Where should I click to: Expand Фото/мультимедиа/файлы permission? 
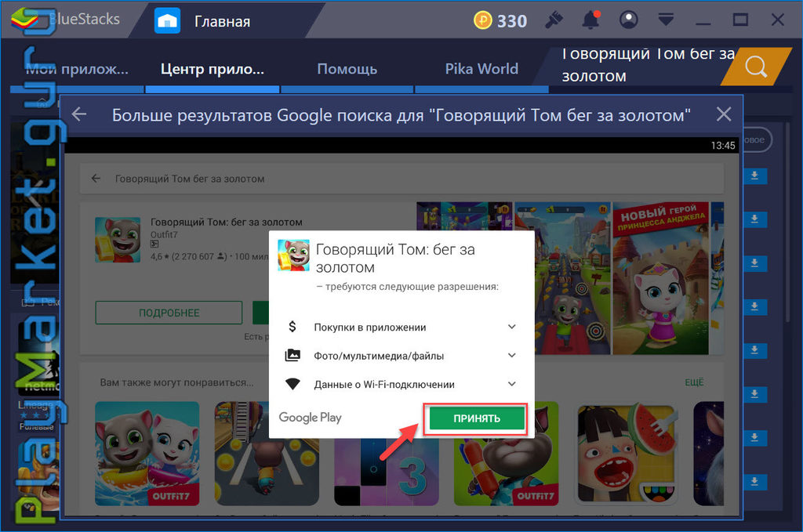click(511, 356)
